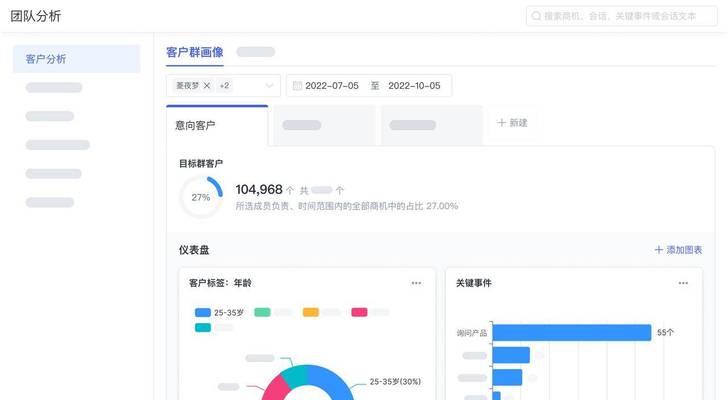Image resolution: width=728 pixels, height=400 pixels.
Task: Click the start date 2022-07-05
Action: [332, 86]
